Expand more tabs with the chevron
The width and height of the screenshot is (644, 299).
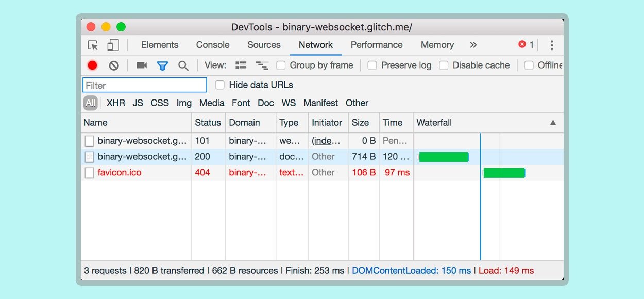coord(473,45)
